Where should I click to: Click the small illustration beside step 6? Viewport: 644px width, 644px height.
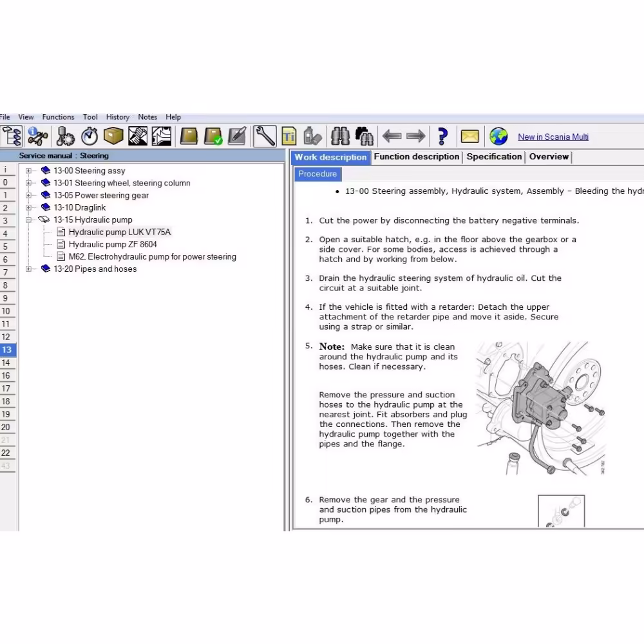[x=561, y=511]
